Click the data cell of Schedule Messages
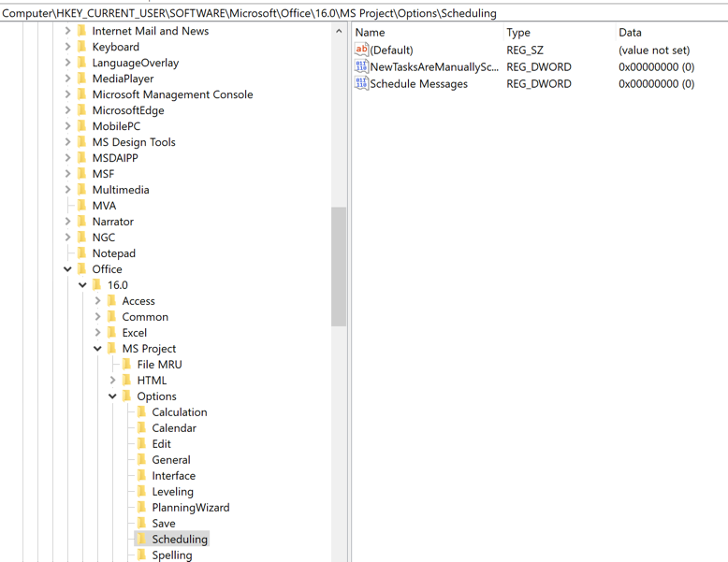The image size is (728, 562). tap(657, 84)
